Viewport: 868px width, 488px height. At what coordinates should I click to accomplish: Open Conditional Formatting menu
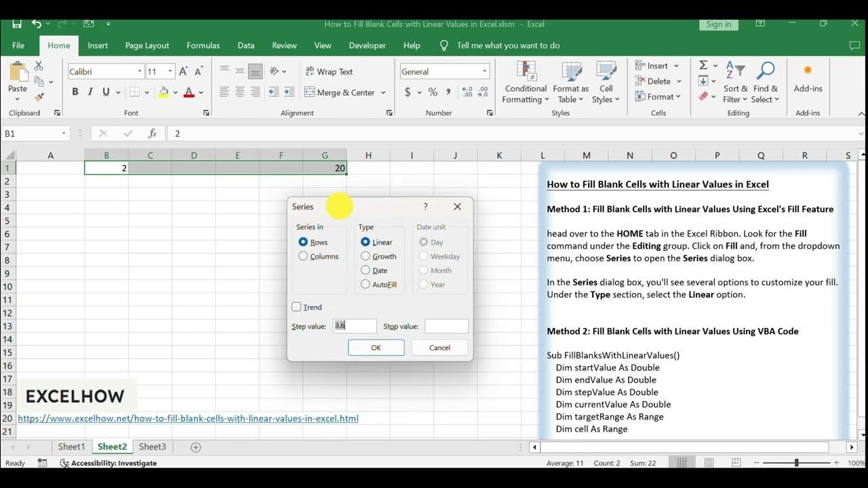(x=526, y=83)
